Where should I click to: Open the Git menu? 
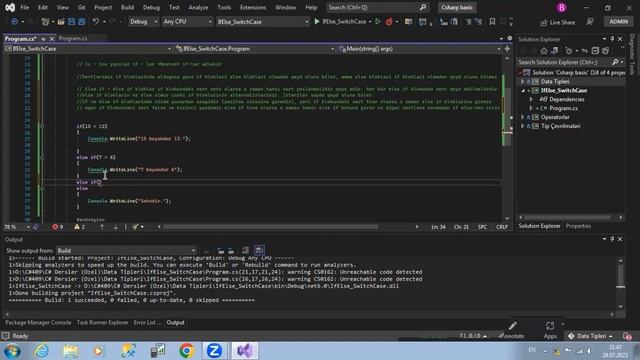pyautogui.click(x=81, y=7)
